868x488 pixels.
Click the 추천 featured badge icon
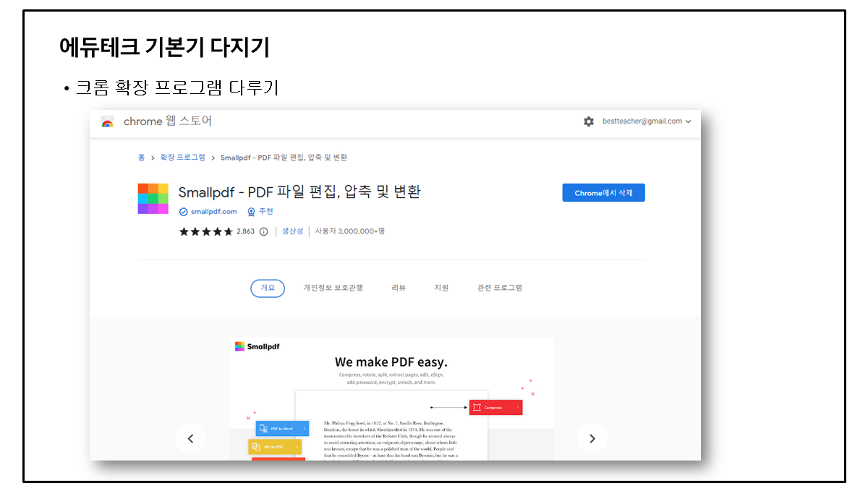(x=252, y=212)
